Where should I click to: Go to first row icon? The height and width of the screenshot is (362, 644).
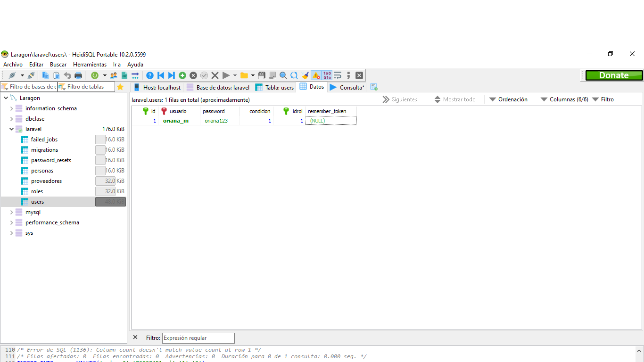161,75
